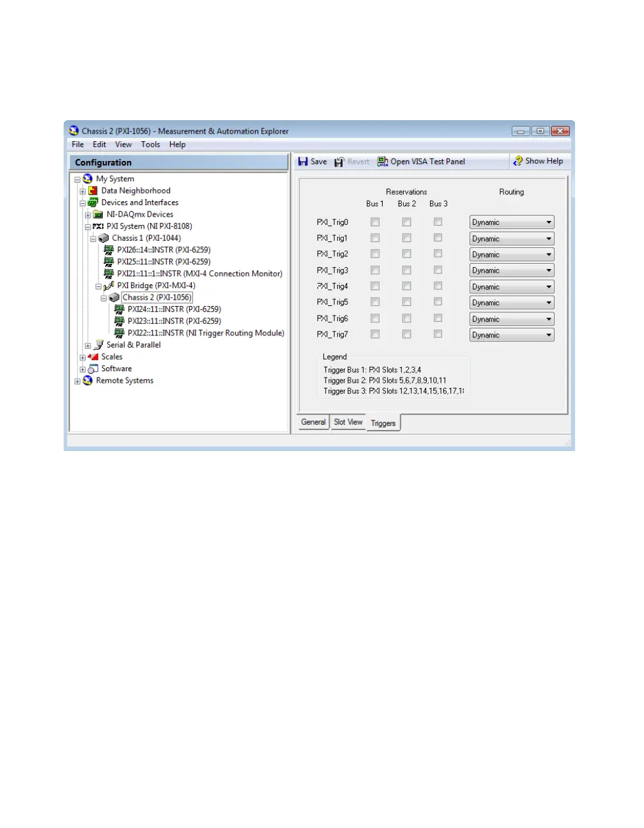644x828 pixels.
Task: Click the NI-DAQmx Devices icon
Action: point(98,215)
